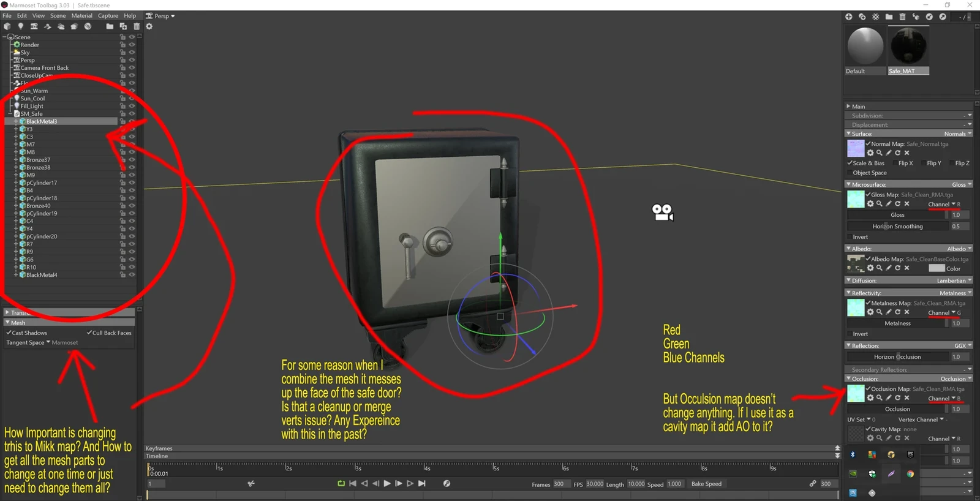Remove the Albedo Map texture
Screen dimensions: 980x501
point(907,268)
